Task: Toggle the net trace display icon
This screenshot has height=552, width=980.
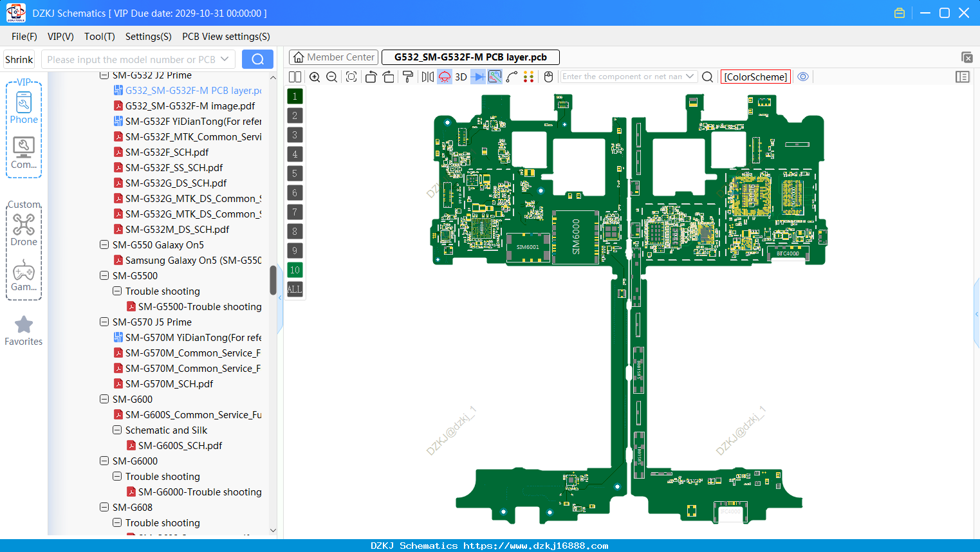Action: pyautogui.click(x=495, y=77)
